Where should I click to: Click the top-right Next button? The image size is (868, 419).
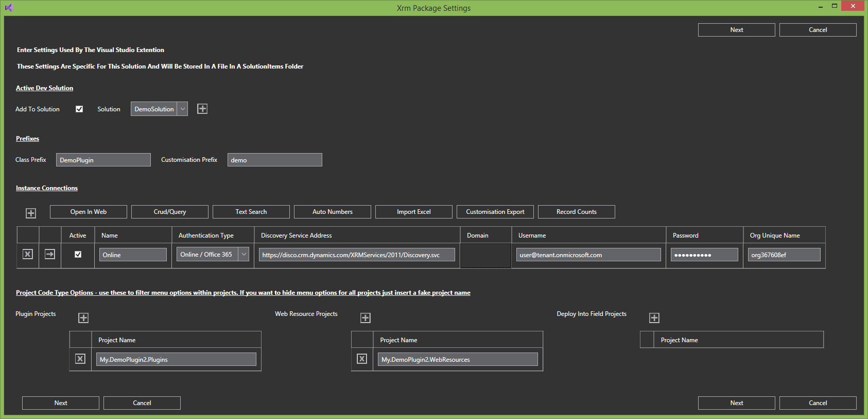(x=736, y=30)
